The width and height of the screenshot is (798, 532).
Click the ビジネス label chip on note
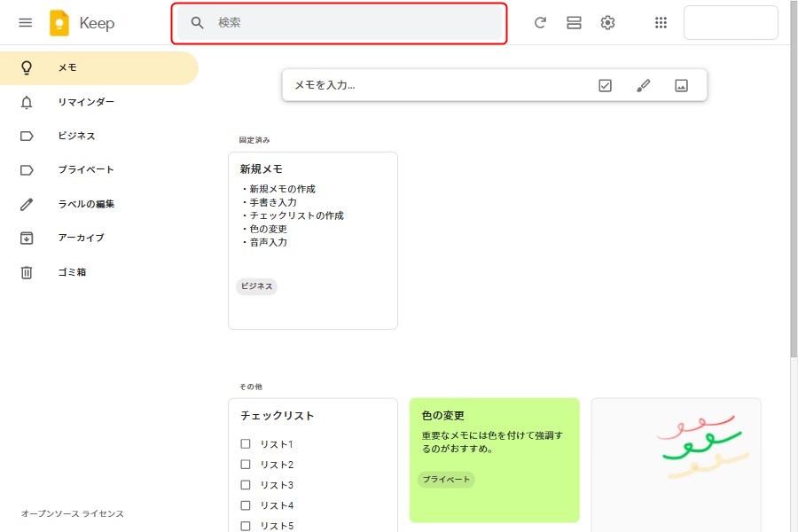coord(257,286)
